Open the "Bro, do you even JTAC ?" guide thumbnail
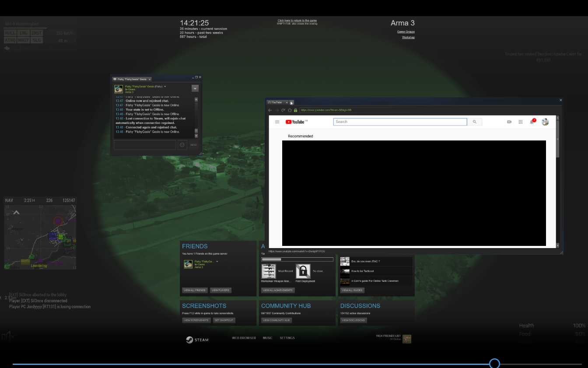 (345, 261)
